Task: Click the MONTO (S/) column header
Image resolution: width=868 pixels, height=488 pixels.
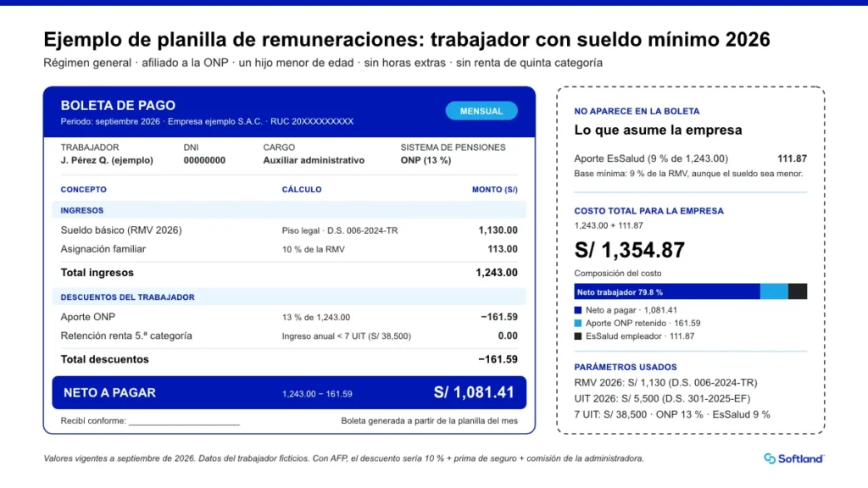Action: pos(495,189)
